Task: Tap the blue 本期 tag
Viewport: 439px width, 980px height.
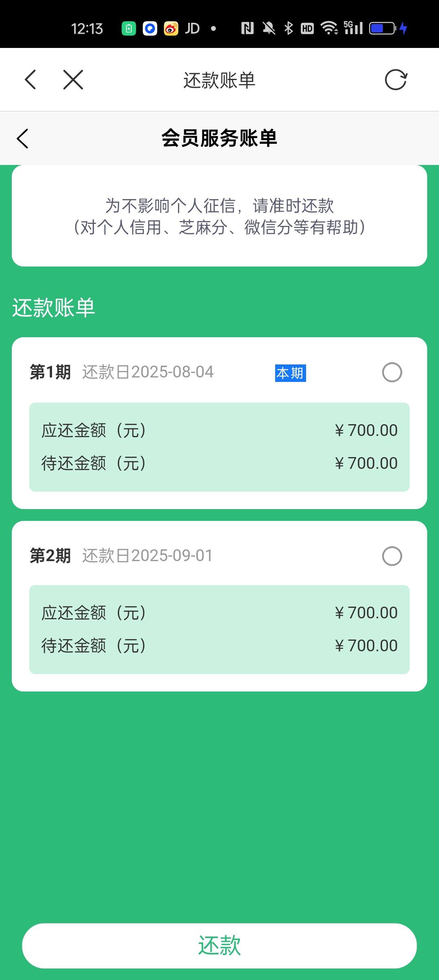Action: point(290,373)
